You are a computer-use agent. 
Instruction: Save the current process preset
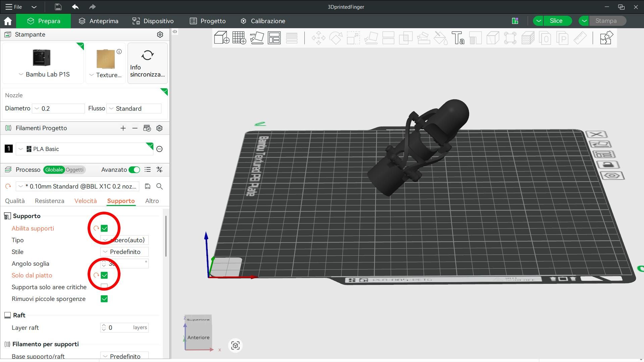[x=148, y=186]
